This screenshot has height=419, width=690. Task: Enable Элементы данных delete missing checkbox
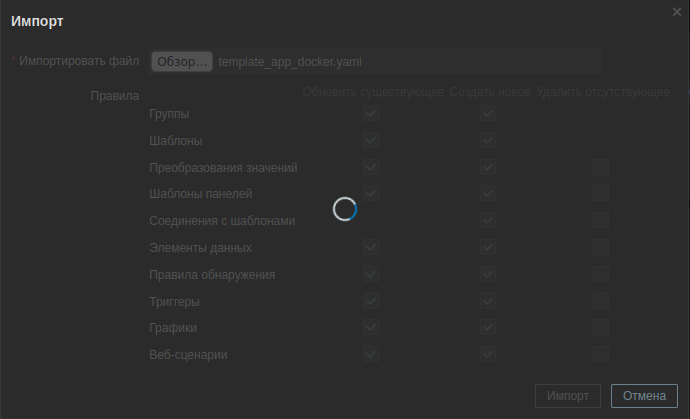coord(601,247)
